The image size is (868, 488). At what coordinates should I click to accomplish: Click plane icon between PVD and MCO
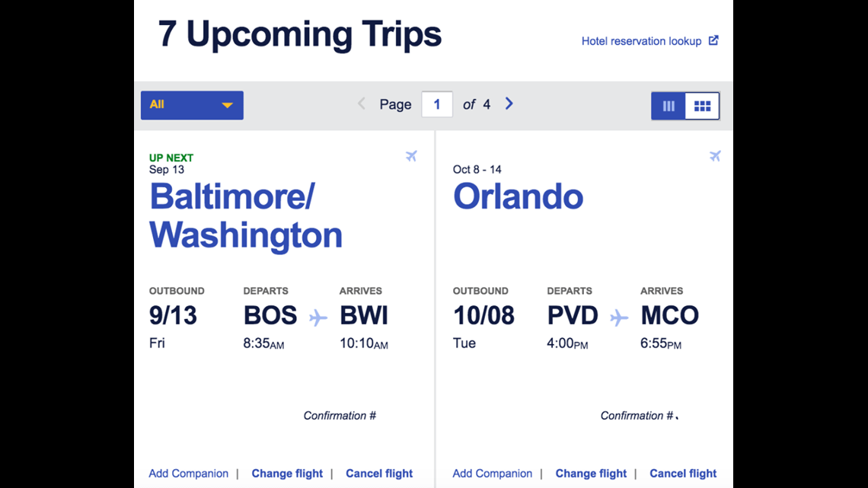tap(619, 317)
